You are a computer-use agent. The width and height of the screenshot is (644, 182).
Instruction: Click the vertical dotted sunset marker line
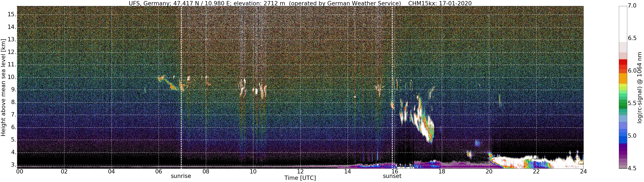click(x=392, y=87)
